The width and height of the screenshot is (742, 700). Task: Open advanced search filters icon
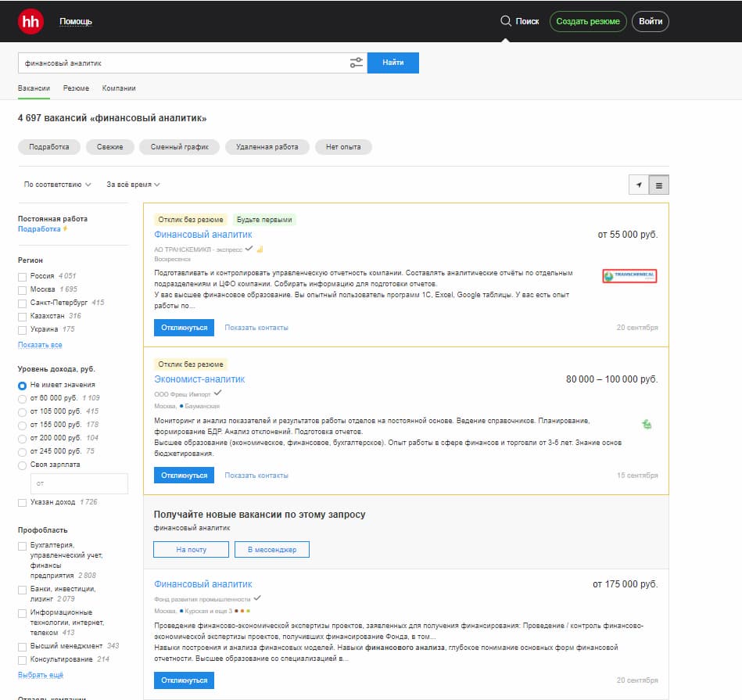click(x=357, y=63)
